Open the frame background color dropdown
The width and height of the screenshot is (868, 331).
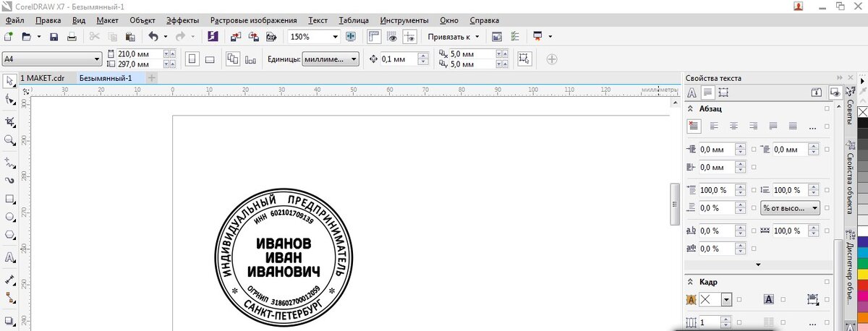[726, 300]
